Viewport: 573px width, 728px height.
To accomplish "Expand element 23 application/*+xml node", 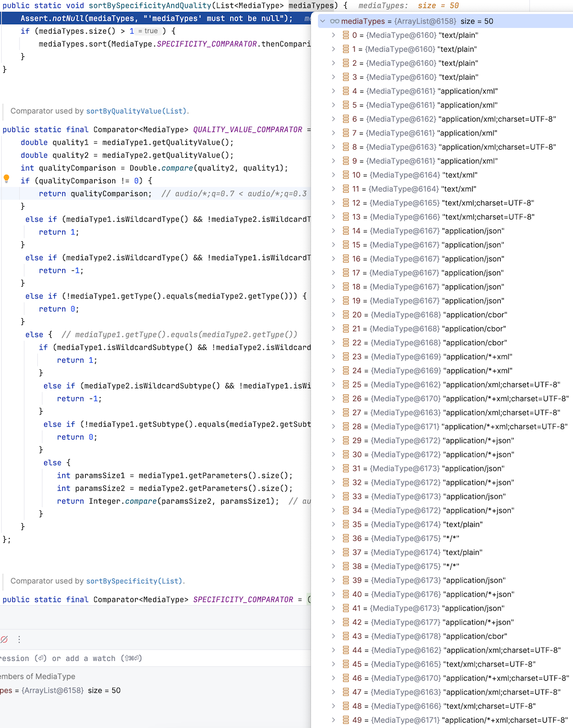I will (x=333, y=357).
